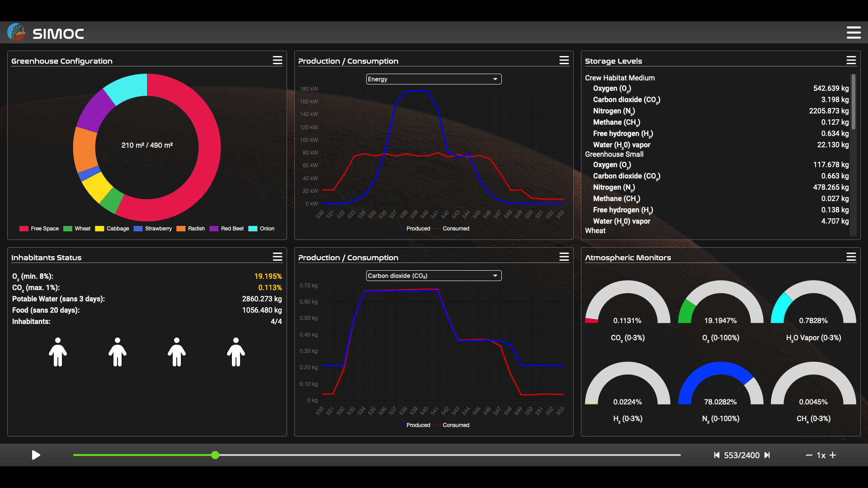Screen dimensions: 868x488
Task: Open Storage Levels panel menu icon
Action: [x=851, y=61]
